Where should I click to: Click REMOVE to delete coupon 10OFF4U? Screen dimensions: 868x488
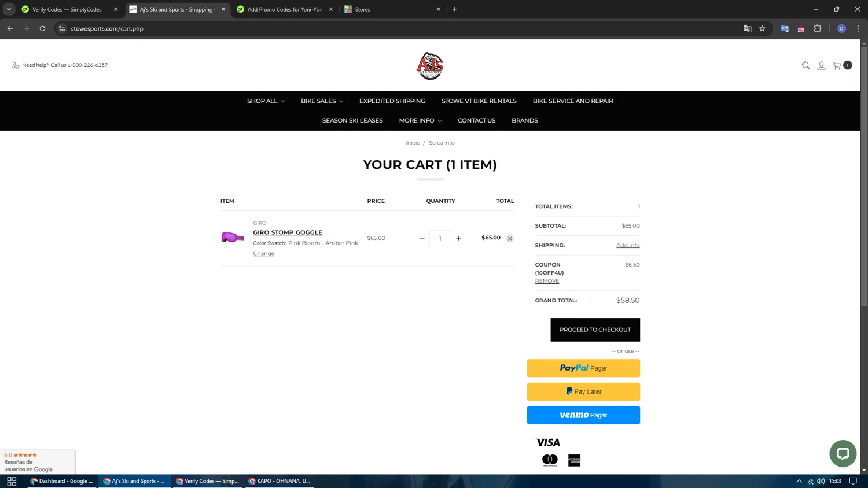coord(547,281)
